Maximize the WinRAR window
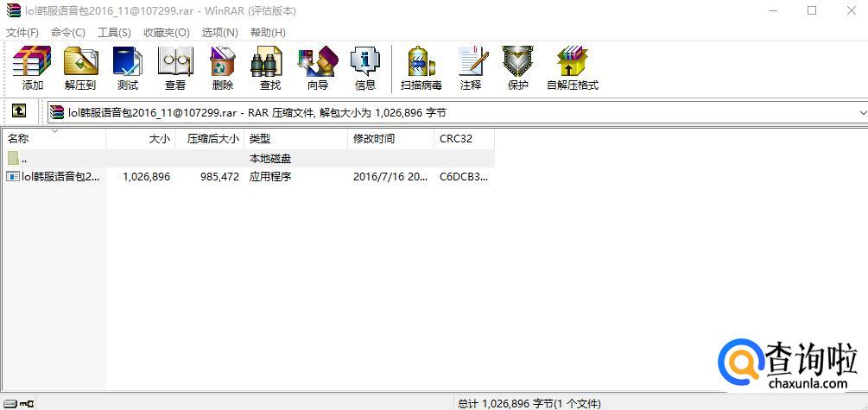Viewport: 868px width, 410px height. click(812, 10)
